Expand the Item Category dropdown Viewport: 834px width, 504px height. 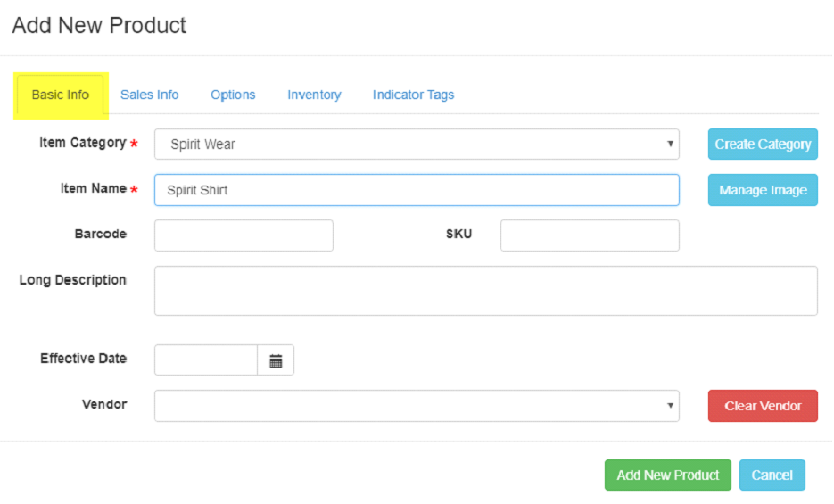tap(416, 145)
